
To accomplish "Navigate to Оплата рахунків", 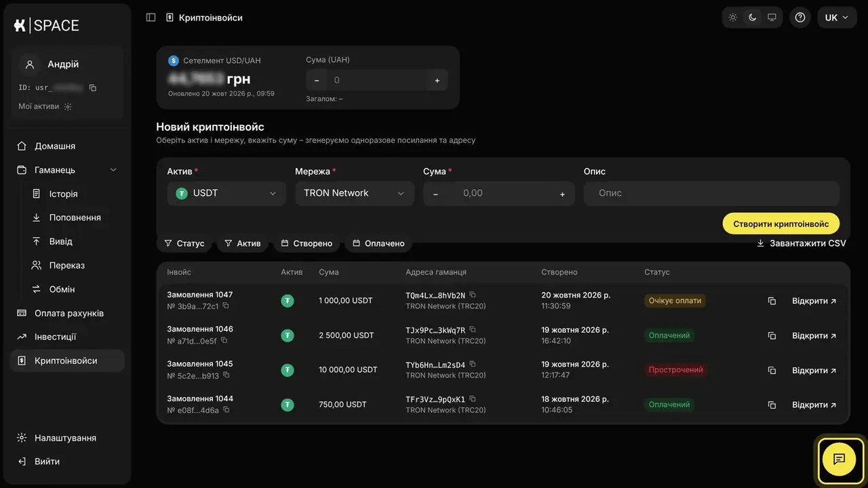I will click(x=67, y=313).
